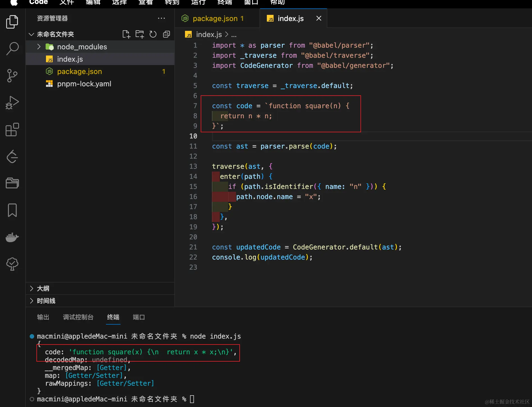Open the Docker view in activity bar

12,237
